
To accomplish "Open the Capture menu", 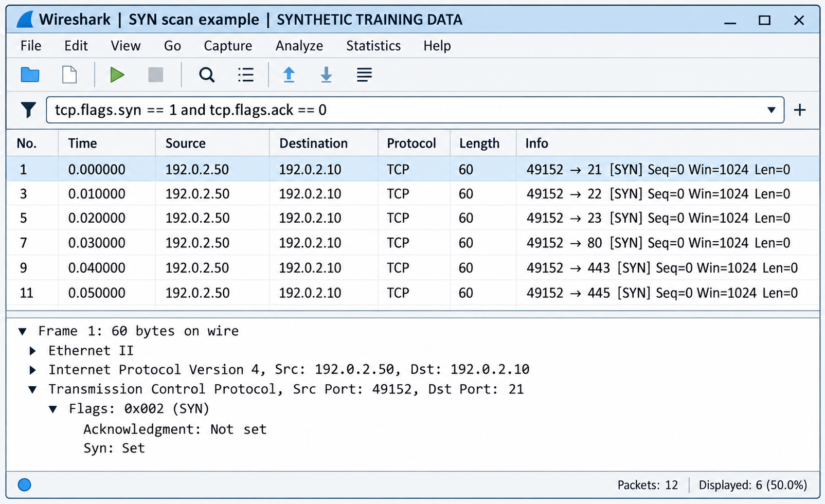I will 228,46.
